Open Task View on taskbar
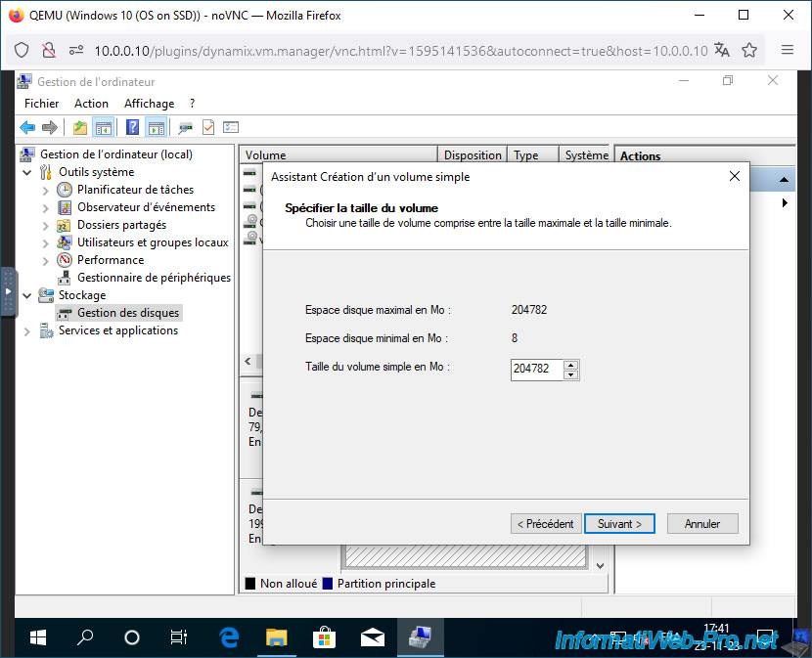 tap(179, 637)
